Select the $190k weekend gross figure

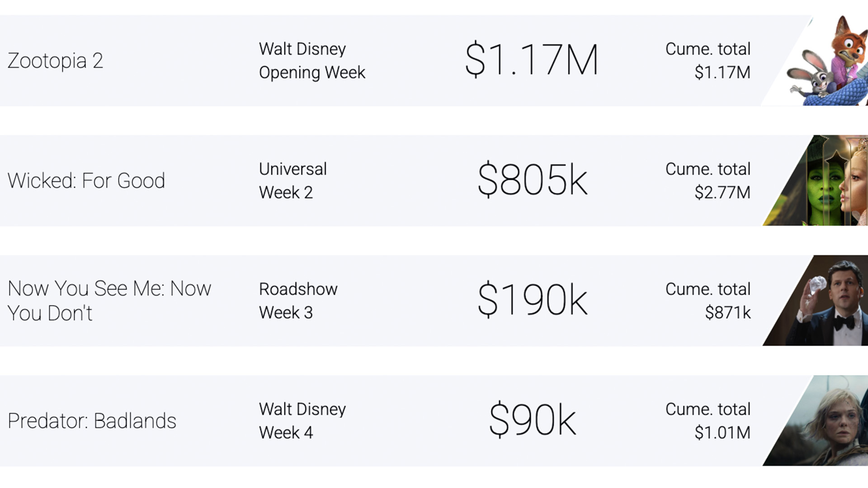[533, 300]
